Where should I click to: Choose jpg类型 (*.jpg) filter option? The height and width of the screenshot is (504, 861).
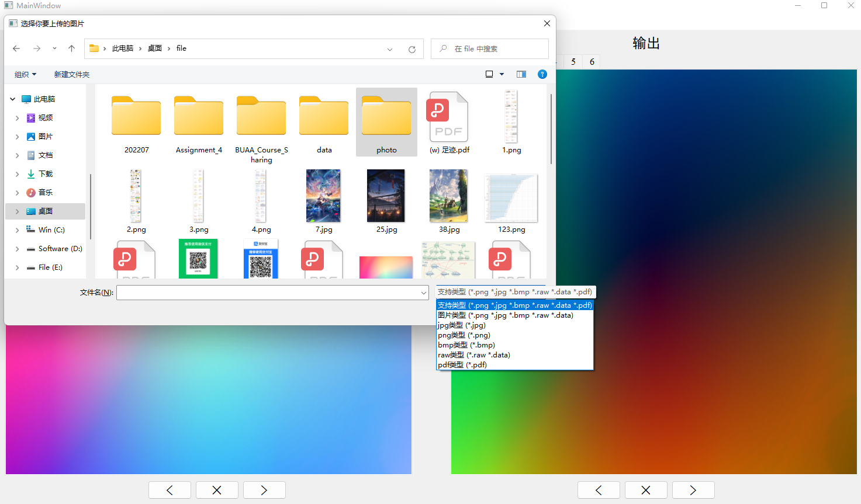point(462,325)
